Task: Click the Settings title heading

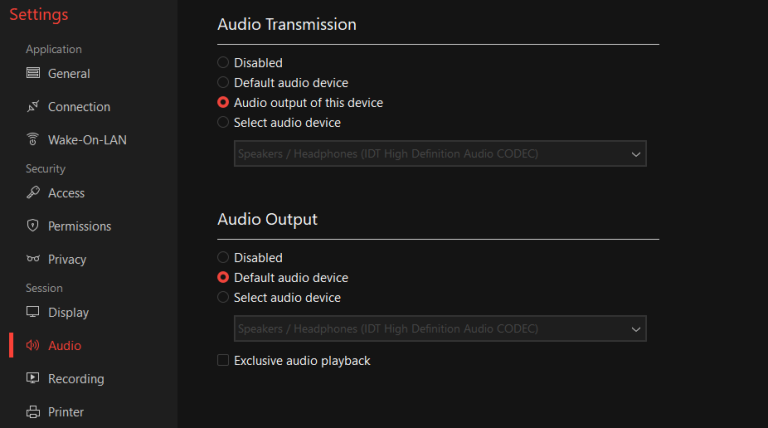Action: pos(39,15)
